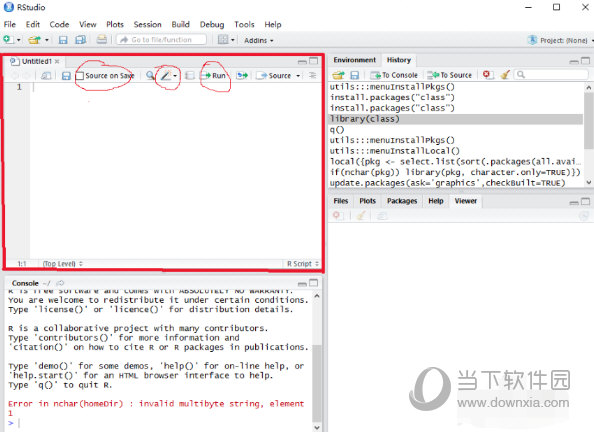Load history from file icon in History pane
Screen dimensions: 594x432
[338, 75]
